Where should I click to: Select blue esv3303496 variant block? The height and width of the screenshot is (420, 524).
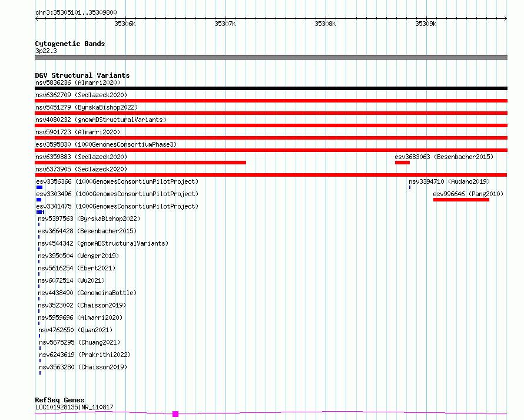39,200
